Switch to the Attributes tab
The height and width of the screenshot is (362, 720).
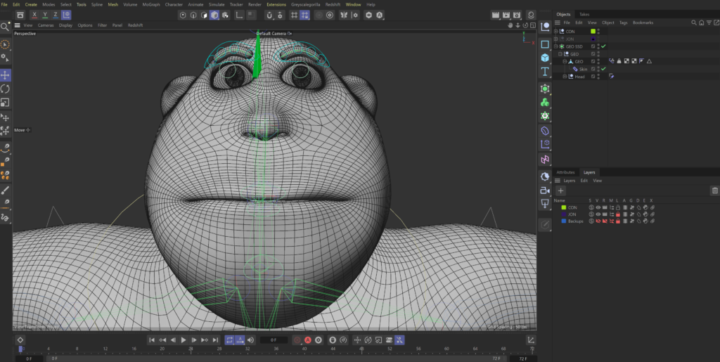coord(566,172)
